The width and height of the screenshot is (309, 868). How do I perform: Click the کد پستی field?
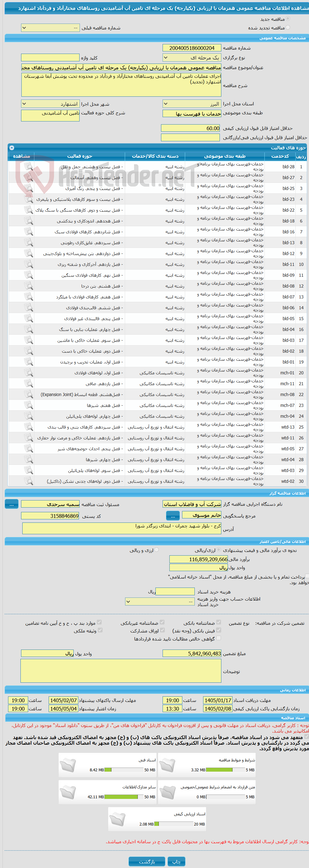pos(50,516)
